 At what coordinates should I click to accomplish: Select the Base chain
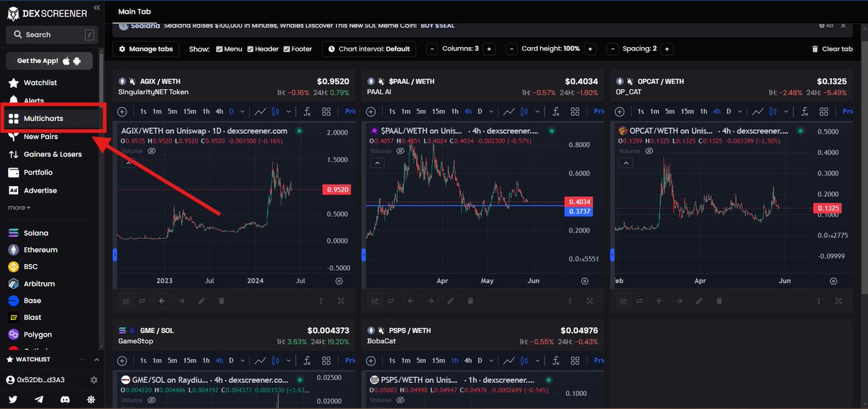click(32, 300)
